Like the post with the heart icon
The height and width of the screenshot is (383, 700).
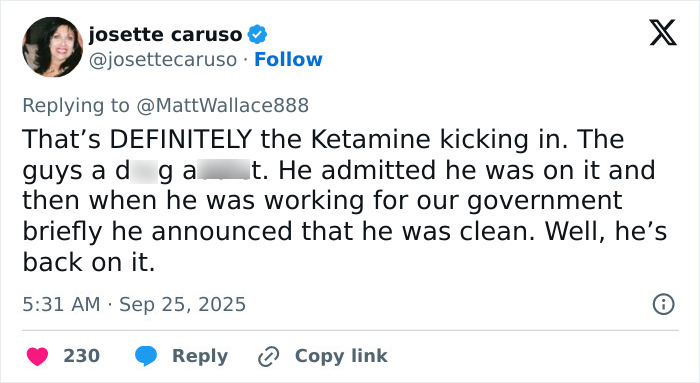pos(38,356)
